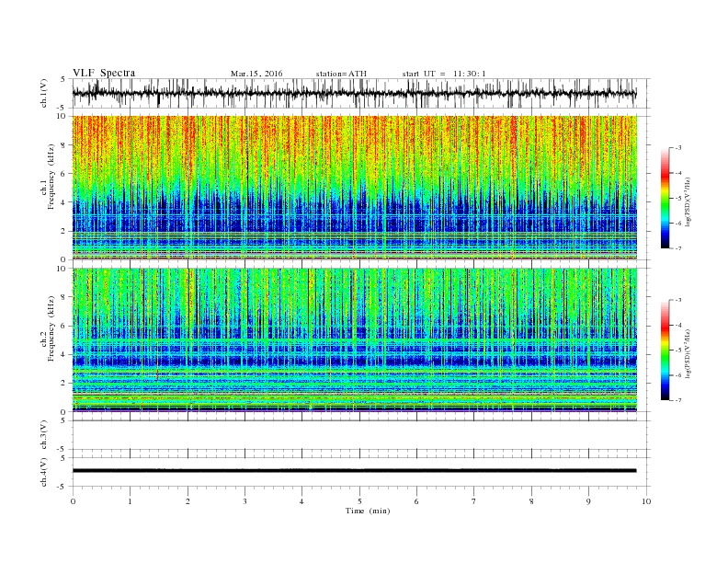Click the "-4" tick on ch.1 colorbar

coord(678,173)
